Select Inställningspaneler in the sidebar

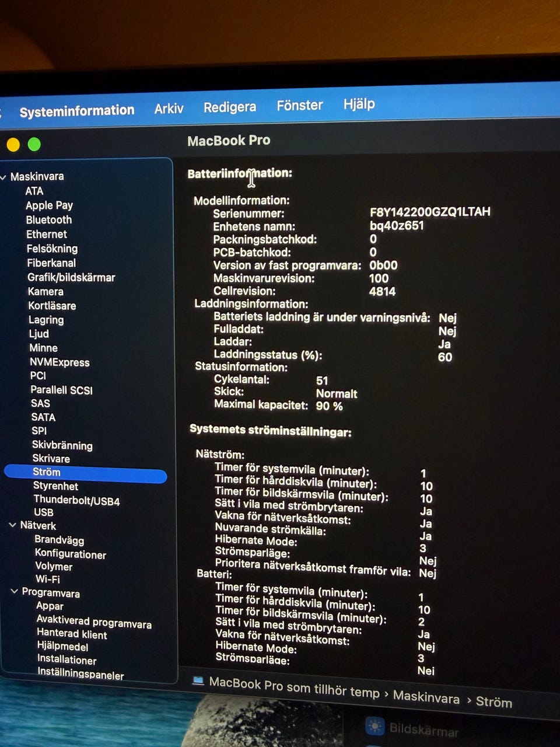click(x=81, y=673)
